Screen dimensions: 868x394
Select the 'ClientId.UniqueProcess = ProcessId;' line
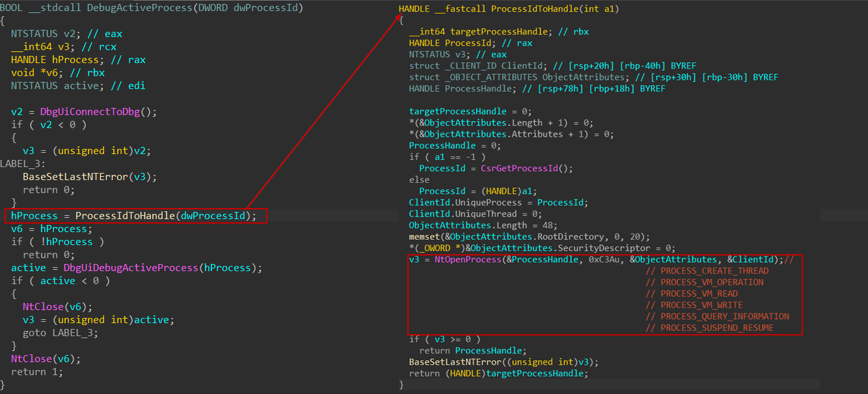pyautogui.click(x=499, y=202)
